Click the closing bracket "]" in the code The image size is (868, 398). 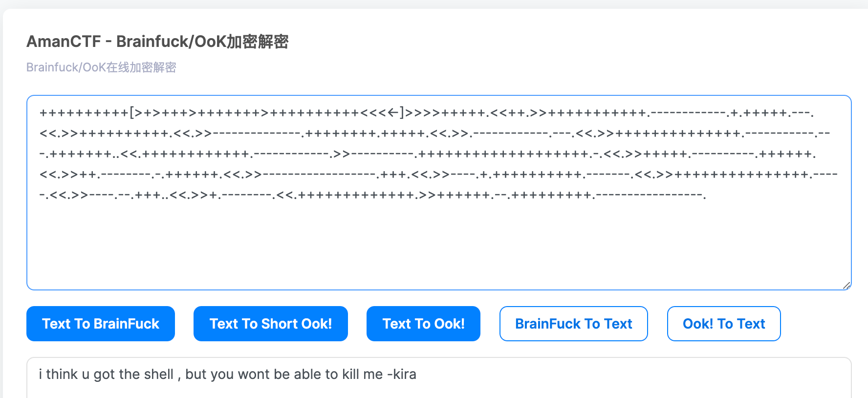tap(402, 113)
